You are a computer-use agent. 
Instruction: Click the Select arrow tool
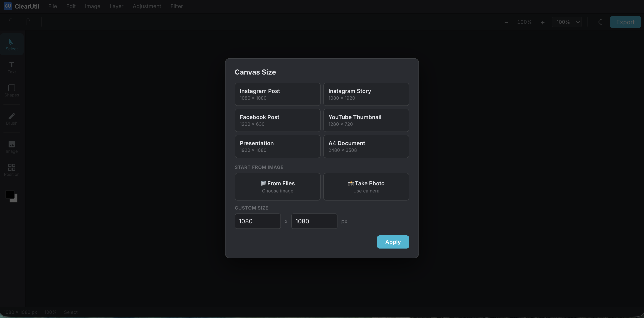click(12, 44)
